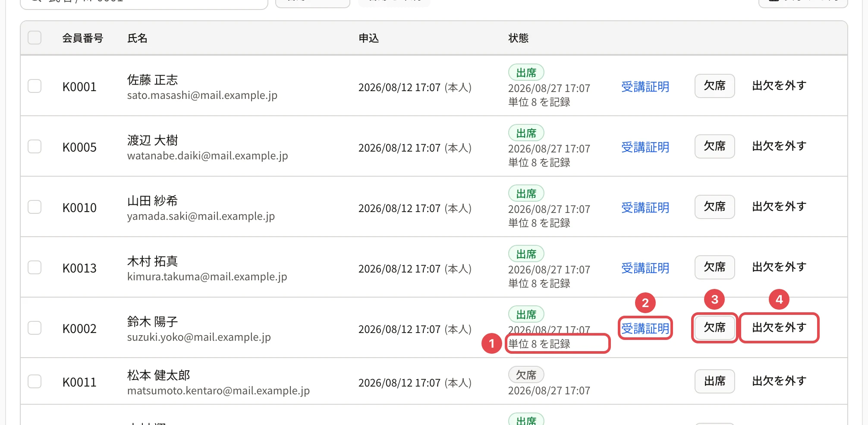868x425 pixels.
Task: Click 出欠を外す for K0002 鈴木 陽子
Action: 779,328
